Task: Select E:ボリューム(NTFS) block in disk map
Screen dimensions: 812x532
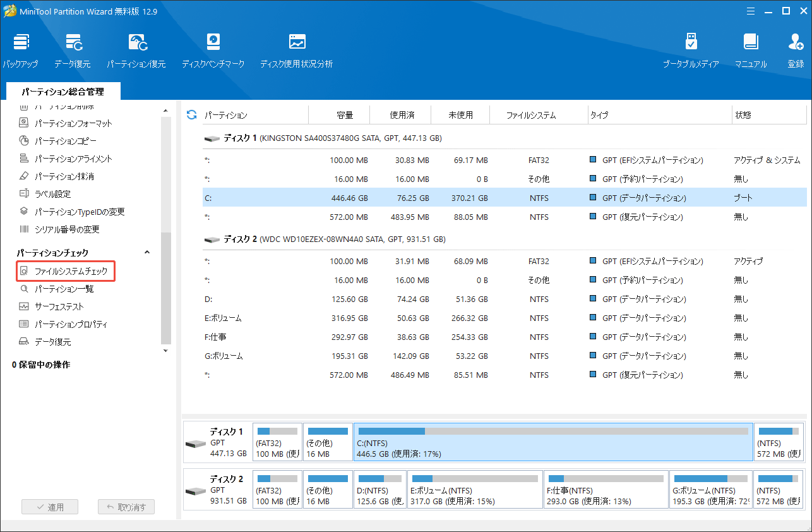Action: pos(475,489)
